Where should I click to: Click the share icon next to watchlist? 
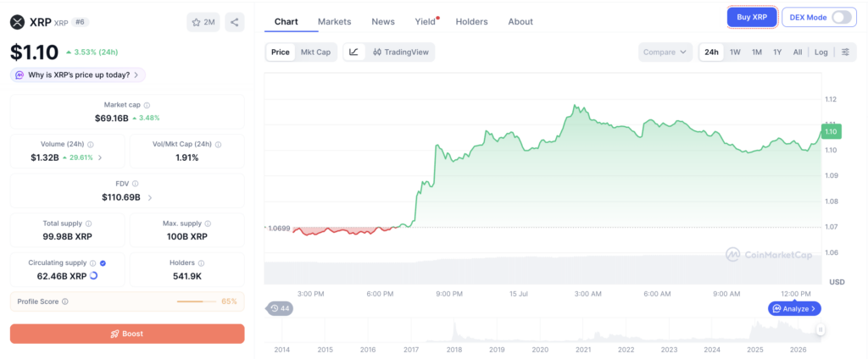234,22
